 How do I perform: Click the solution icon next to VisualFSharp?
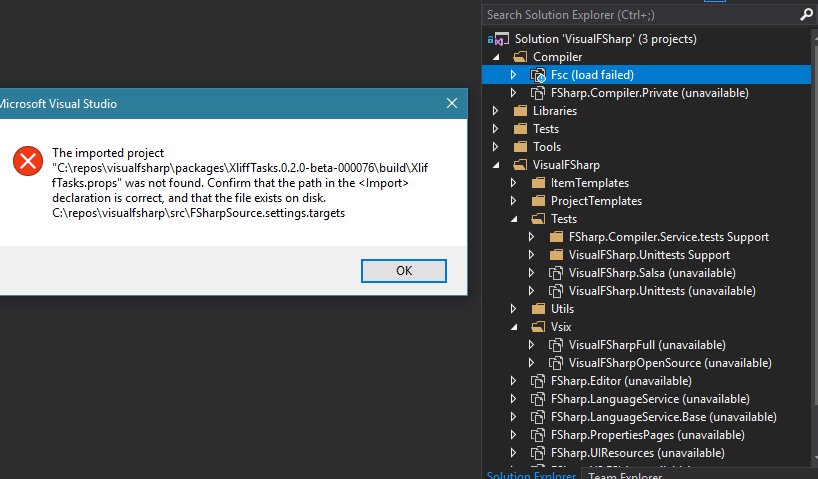coord(498,39)
